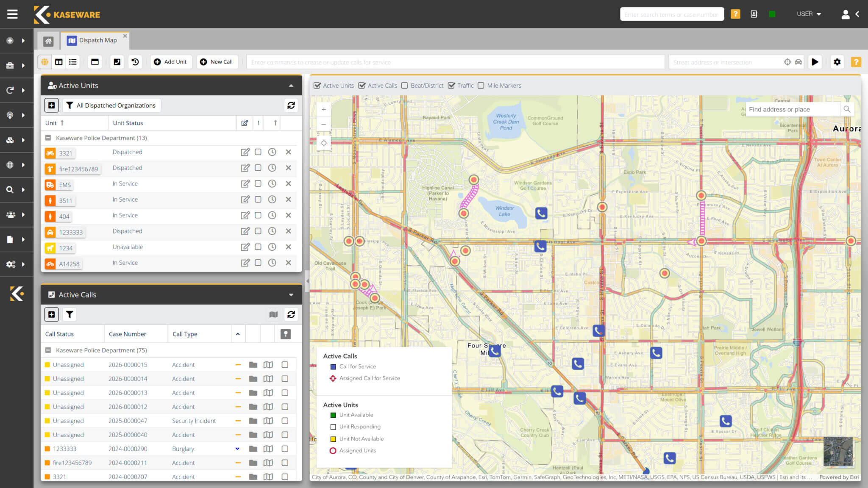Screen dimensions: 868x488
Task: Collapse the Active Units panel
Action: pyautogui.click(x=291, y=86)
